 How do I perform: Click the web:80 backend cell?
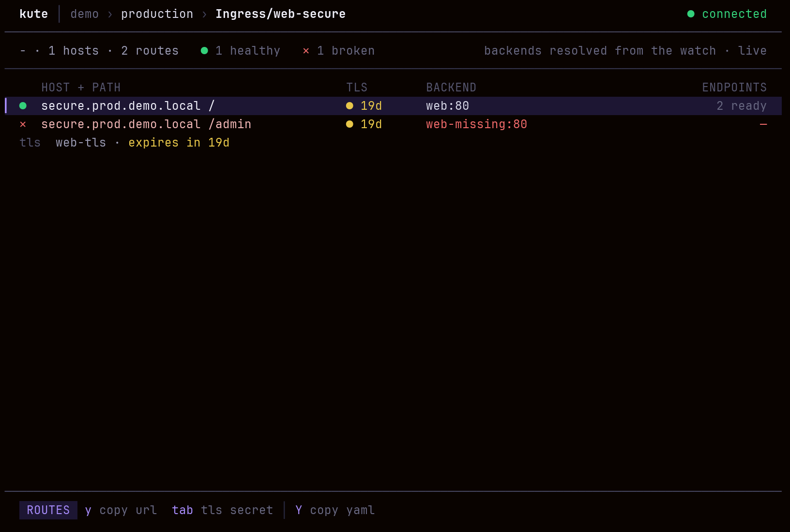click(447, 106)
